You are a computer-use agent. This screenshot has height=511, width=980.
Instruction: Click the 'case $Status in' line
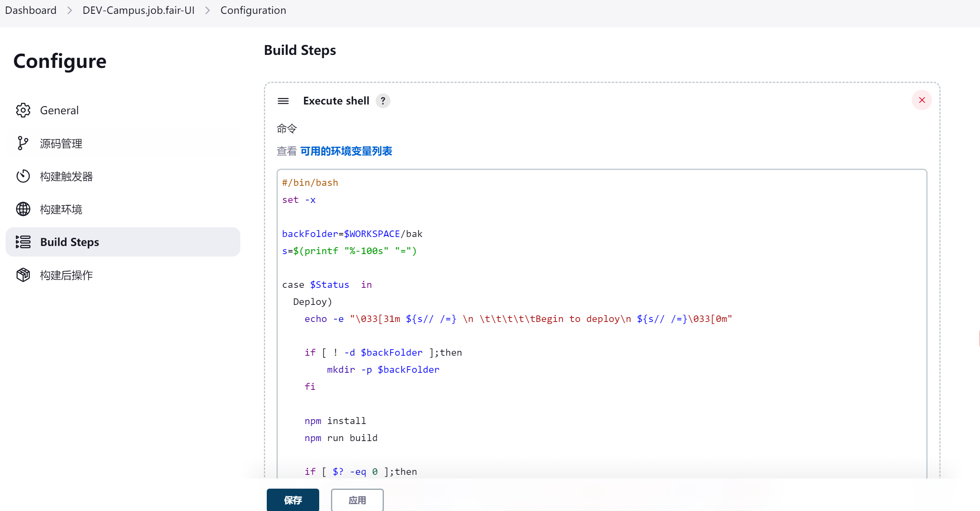(x=327, y=285)
